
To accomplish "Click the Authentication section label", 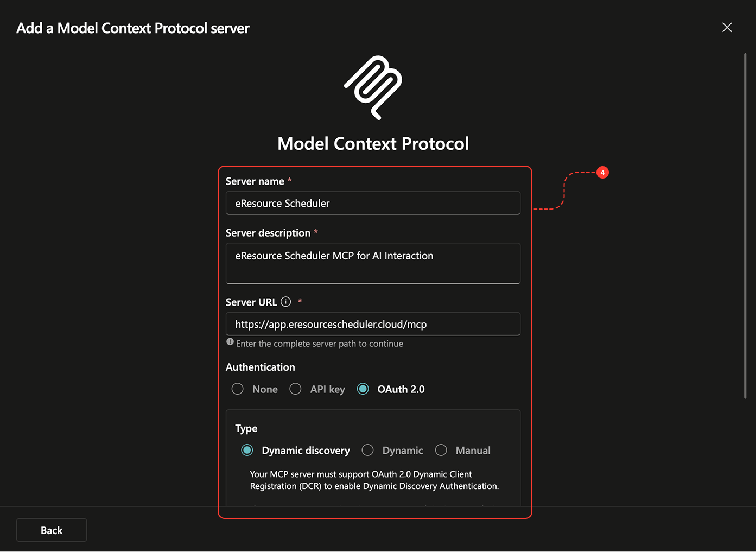I will 261,367.
